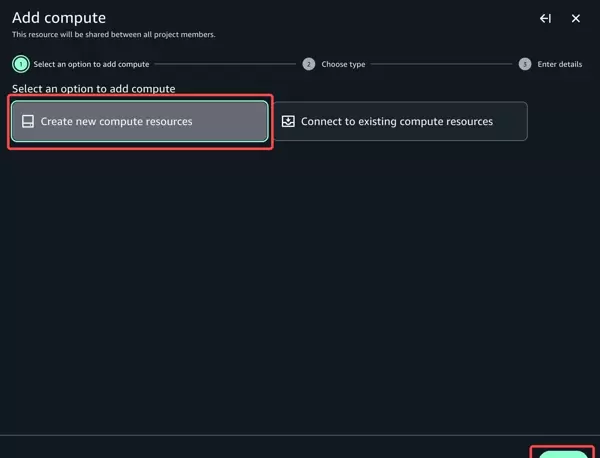This screenshot has height=458, width=600.
Task: Open the Enter details step label
Action: [x=559, y=64]
